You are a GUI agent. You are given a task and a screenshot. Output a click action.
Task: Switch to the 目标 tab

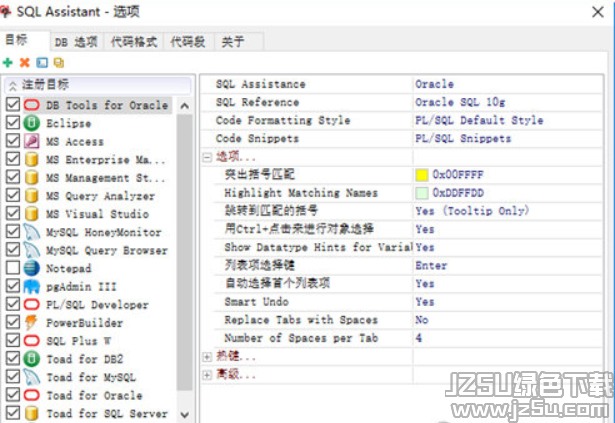[25, 40]
